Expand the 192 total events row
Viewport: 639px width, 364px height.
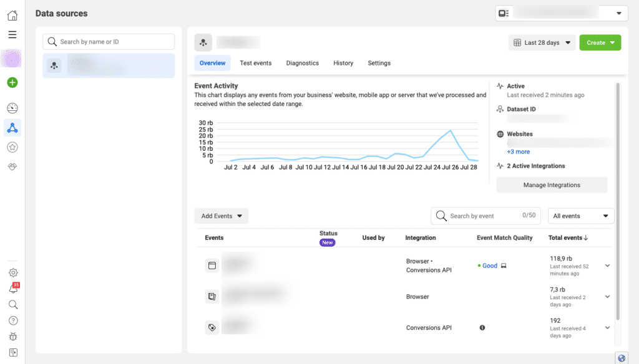coord(607,328)
